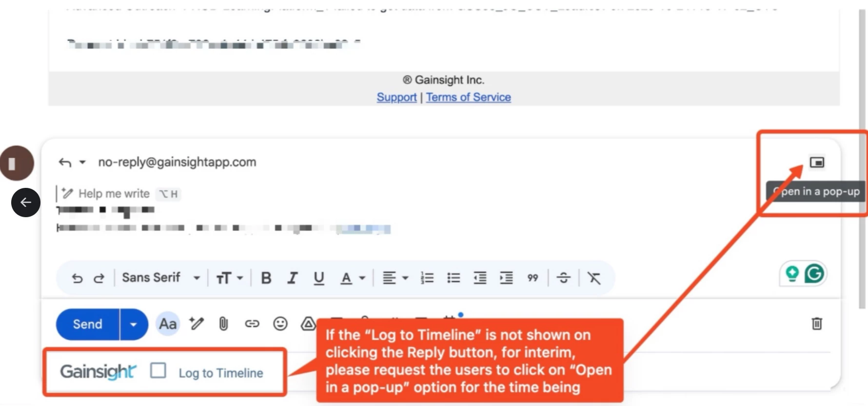Click the Send button
Screen dimensions: 868x406
(x=88, y=324)
